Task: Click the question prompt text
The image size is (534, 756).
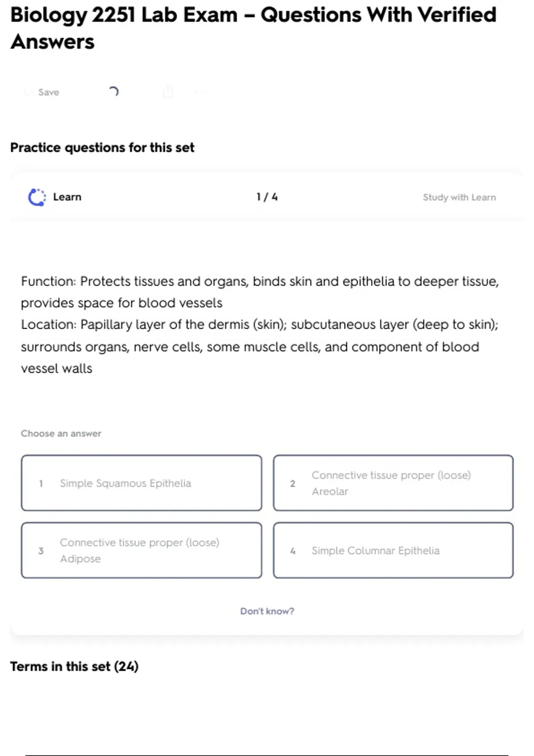Action: (x=259, y=325)
